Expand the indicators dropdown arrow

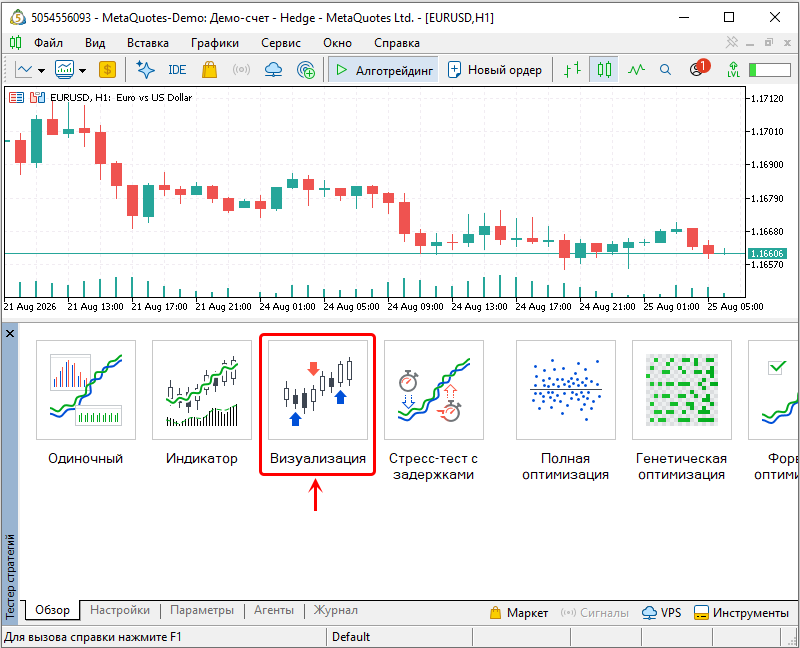click(x=82, y=70)
